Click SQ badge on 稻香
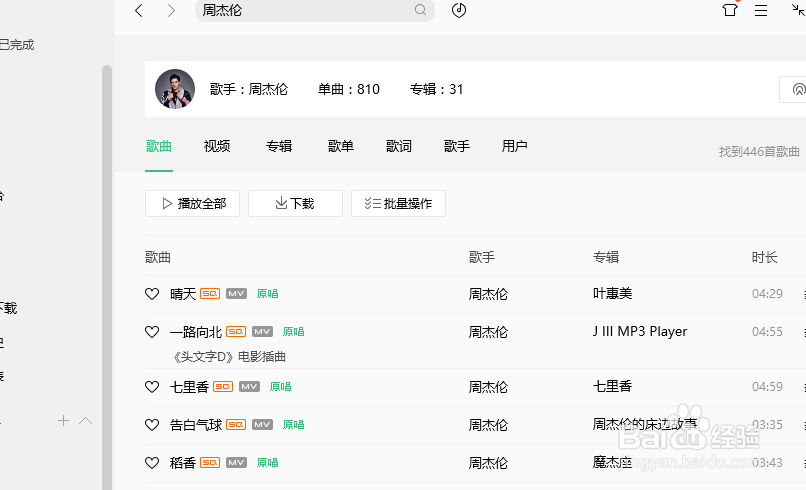 (210, 463)
